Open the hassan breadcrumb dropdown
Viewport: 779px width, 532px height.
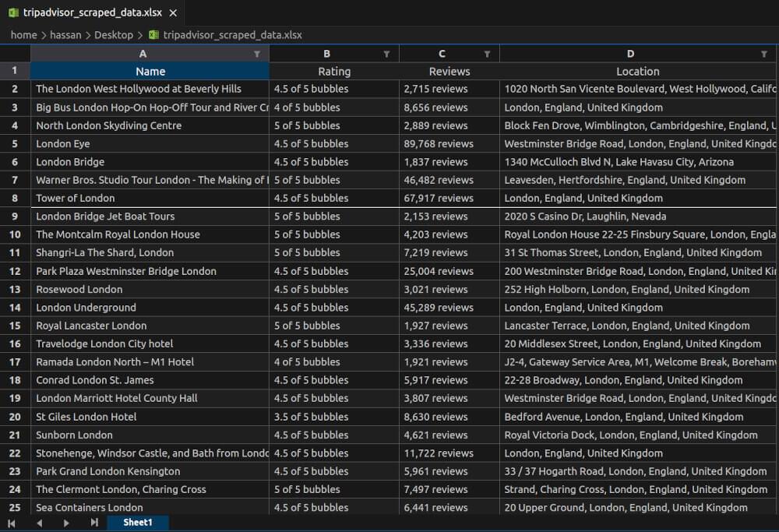[65, 34]
